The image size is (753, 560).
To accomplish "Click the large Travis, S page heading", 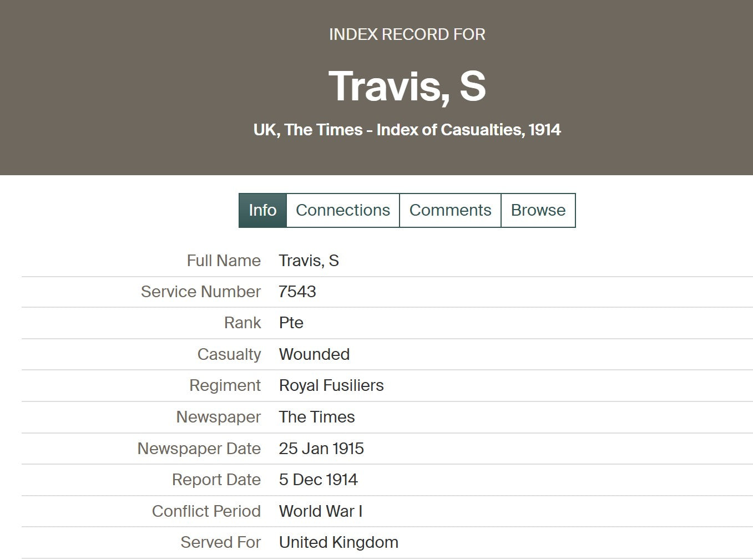I will click(407, 86).
